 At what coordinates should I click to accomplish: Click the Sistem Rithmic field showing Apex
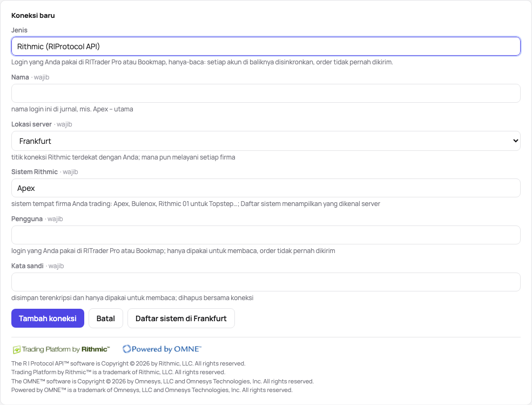[266, 188]
